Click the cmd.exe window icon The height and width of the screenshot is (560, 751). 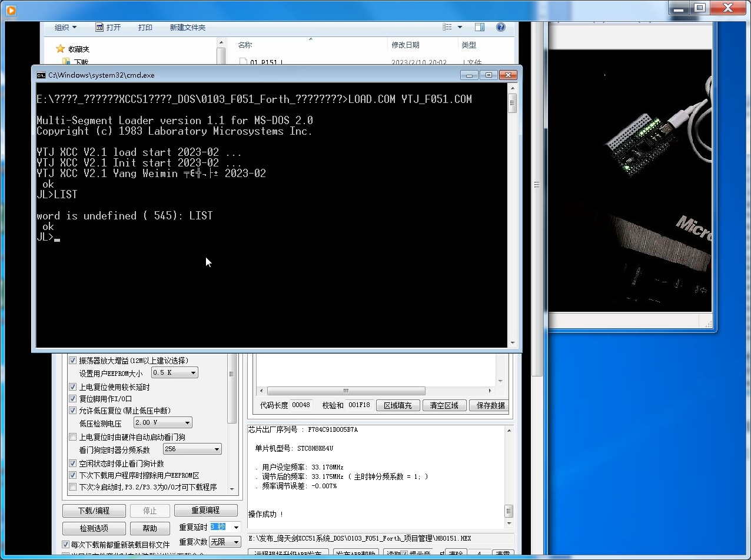click(x=41, y=75)
